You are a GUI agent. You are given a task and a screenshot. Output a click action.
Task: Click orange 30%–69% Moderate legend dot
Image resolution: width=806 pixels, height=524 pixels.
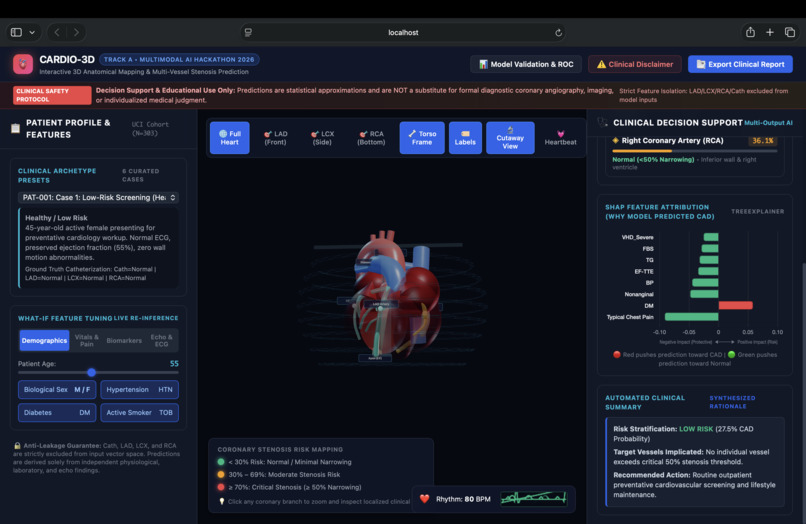coord(221,475)
